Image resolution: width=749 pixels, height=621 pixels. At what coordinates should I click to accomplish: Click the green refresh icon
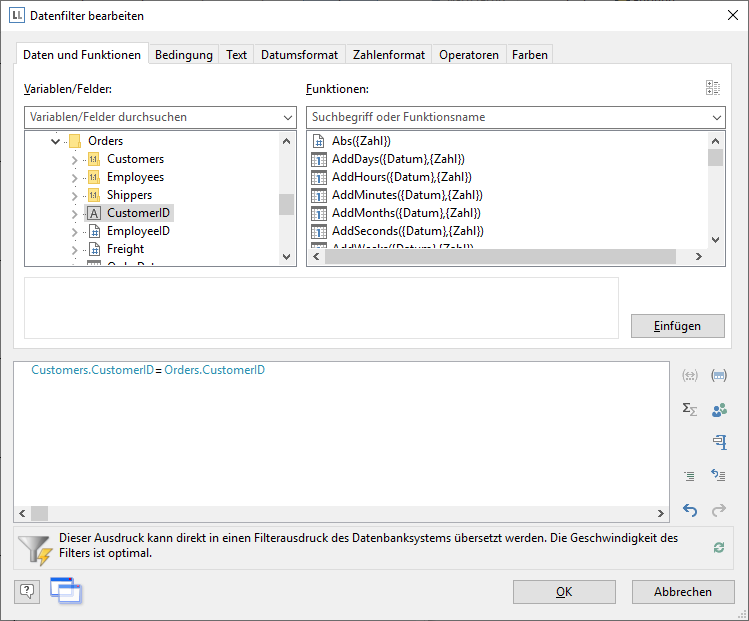coord(718,547)
